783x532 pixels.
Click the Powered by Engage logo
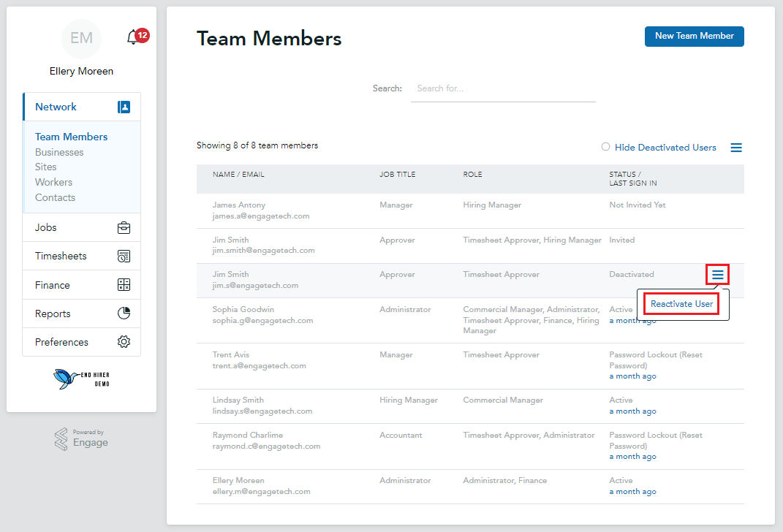click(x=81, y=438)
